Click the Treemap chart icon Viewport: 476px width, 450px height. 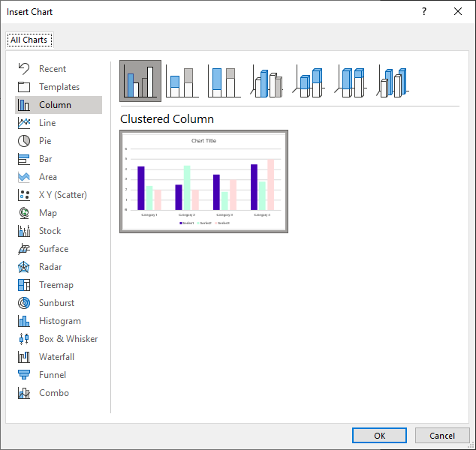24,285
